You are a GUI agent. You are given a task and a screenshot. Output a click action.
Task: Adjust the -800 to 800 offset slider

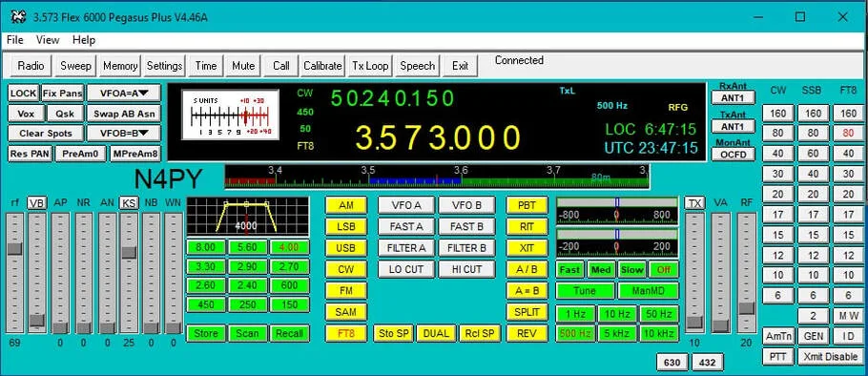tap(617, 211)
